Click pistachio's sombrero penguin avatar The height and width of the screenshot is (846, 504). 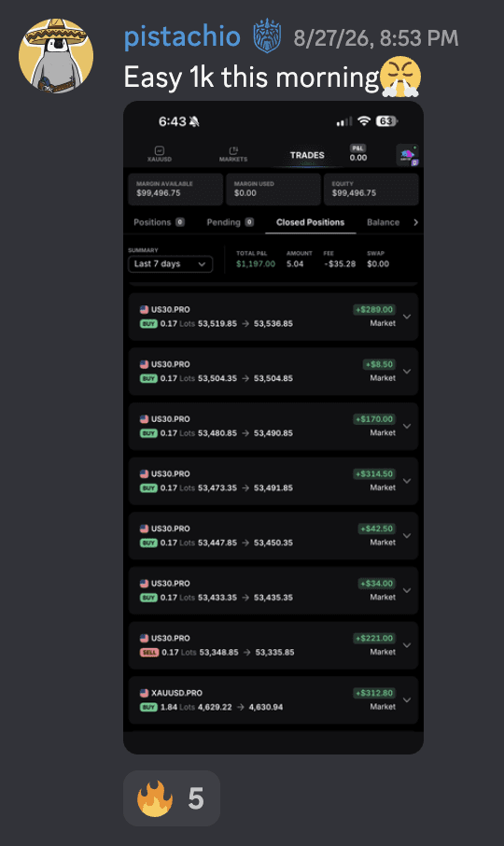pos(56,56)
